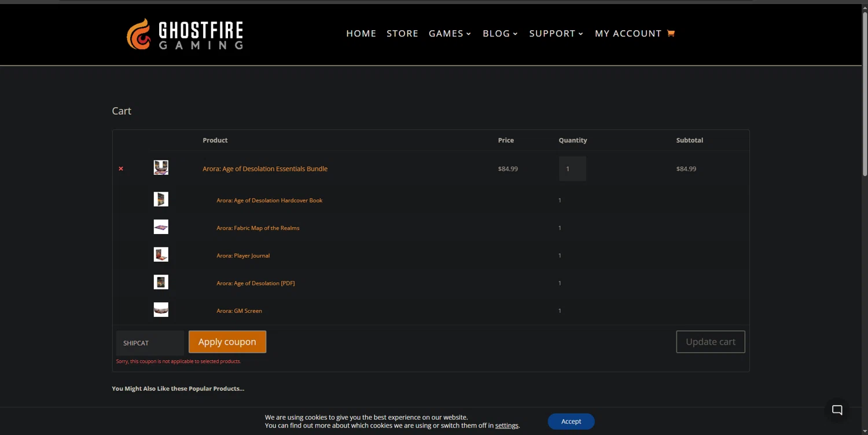Image resolution: width=868 pixels, height=435 pixels.
Task: Click the Product column header
Action: click(215, 140)
